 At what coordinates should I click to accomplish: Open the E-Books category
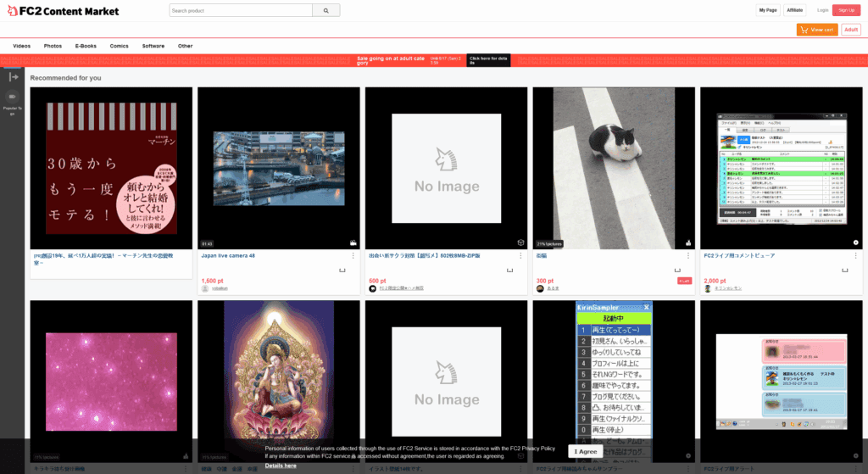point(86,46)
